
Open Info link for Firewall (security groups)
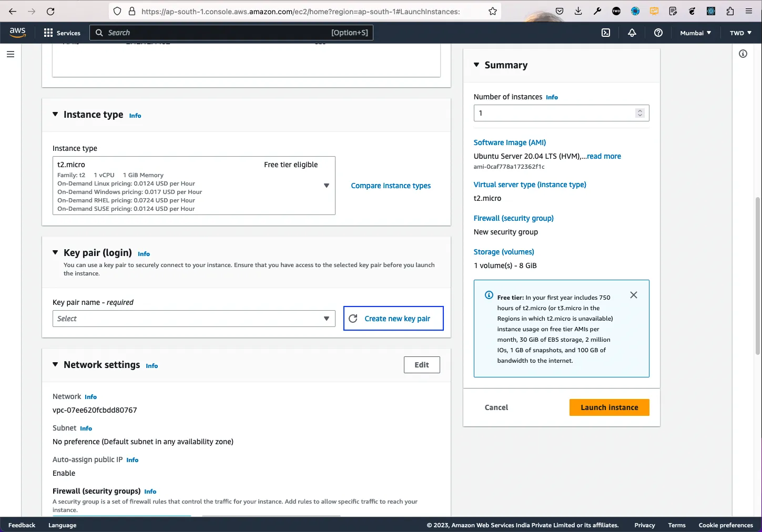coord(150,492)
